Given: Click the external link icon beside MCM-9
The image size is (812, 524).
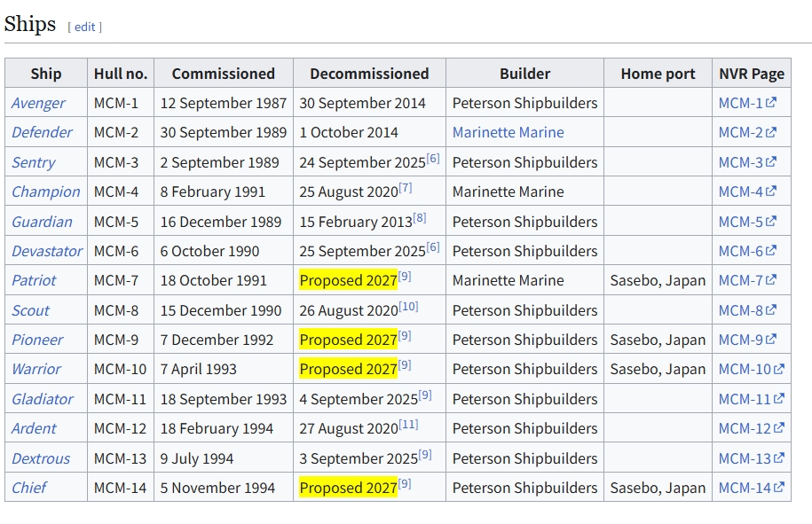Looking at the screenshot, I should (771, 340).
